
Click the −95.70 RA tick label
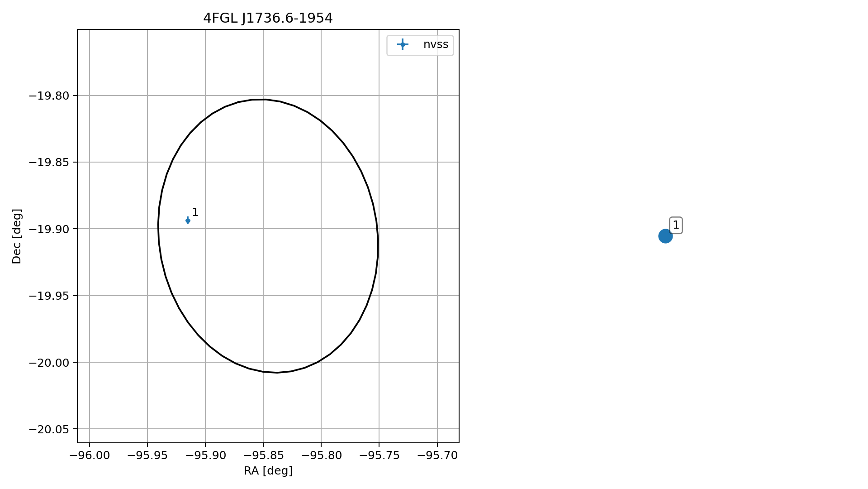click(x=437, y=455)
